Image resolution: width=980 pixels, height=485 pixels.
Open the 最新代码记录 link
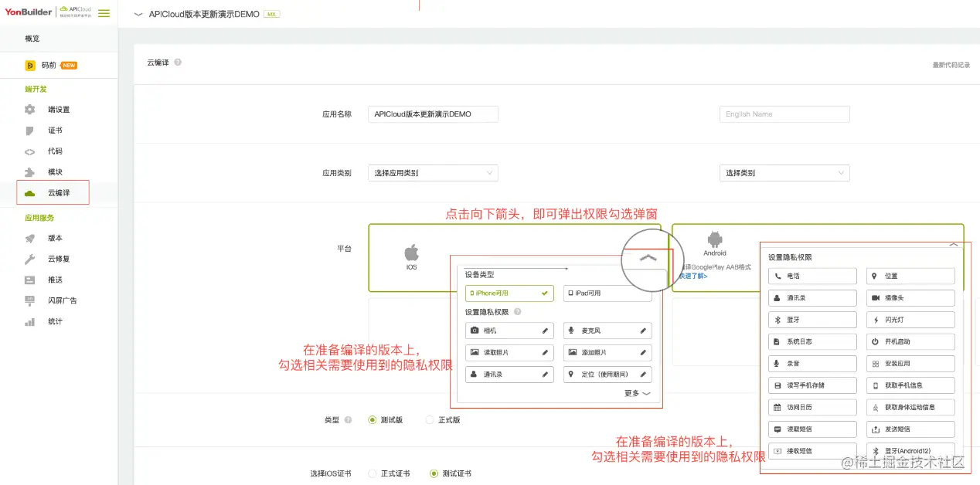951,65
